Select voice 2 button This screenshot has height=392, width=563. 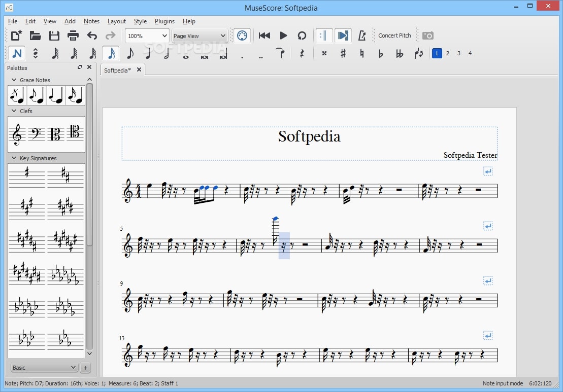pos(448,53)
